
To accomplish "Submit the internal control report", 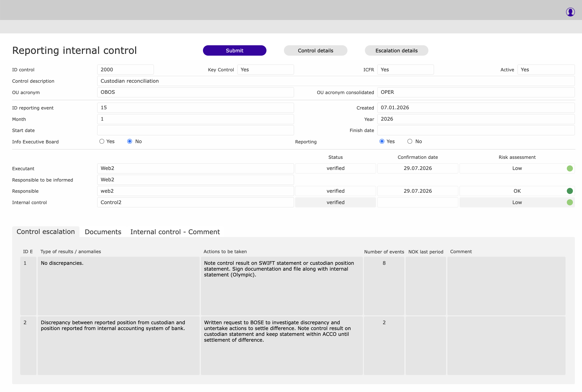I will [x=235, y=51].
